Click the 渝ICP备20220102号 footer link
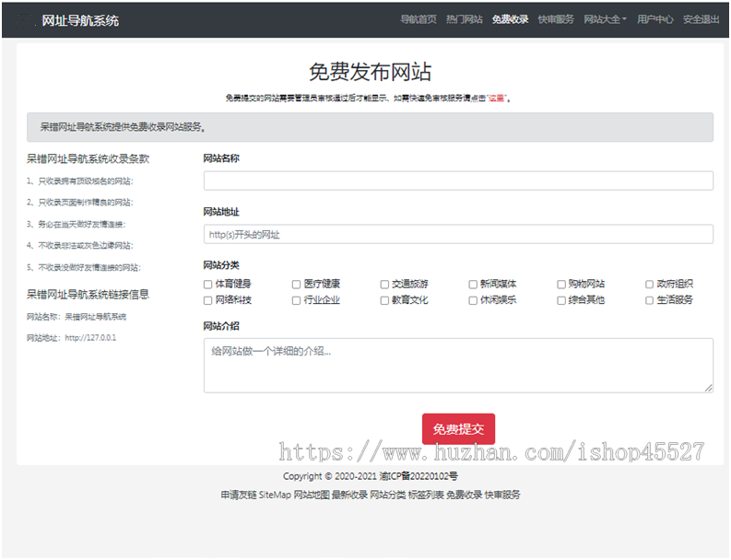This screenshot has height=560, width=731. 419,476
